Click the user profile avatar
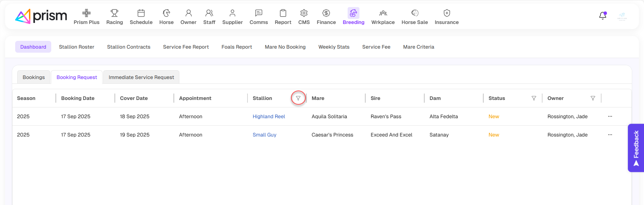 622,16
